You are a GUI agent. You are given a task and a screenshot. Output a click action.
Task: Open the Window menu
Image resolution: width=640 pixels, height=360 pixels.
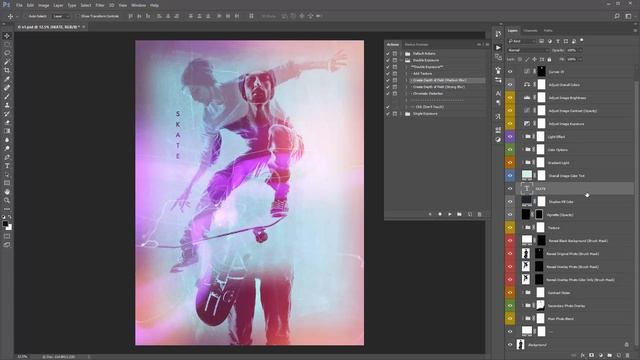tap(138, 5)
